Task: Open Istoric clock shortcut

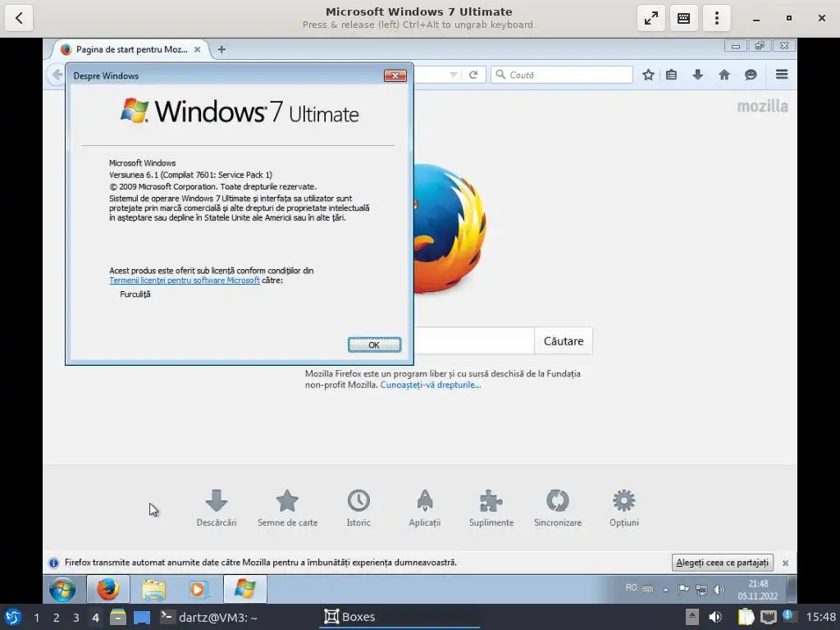Action: (x=358, y=508)
